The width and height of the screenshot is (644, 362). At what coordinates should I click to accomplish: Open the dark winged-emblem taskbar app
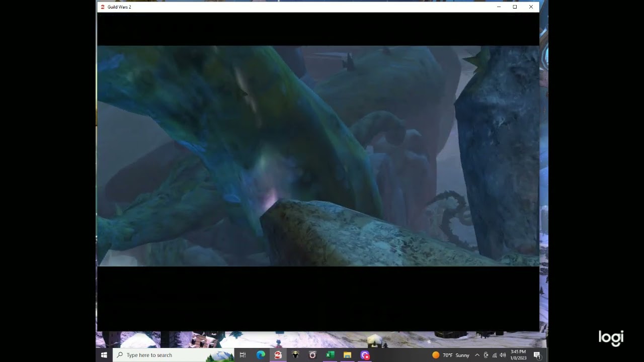pos(295,355)
